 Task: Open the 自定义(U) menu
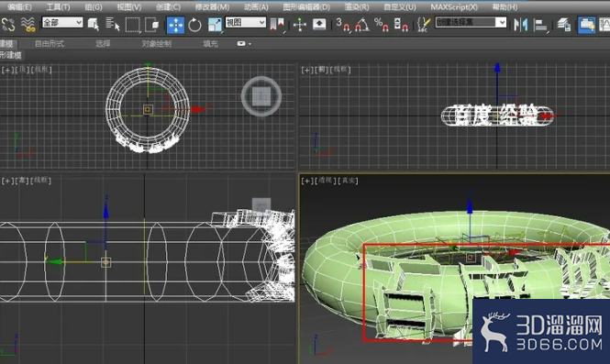point(400,7)
